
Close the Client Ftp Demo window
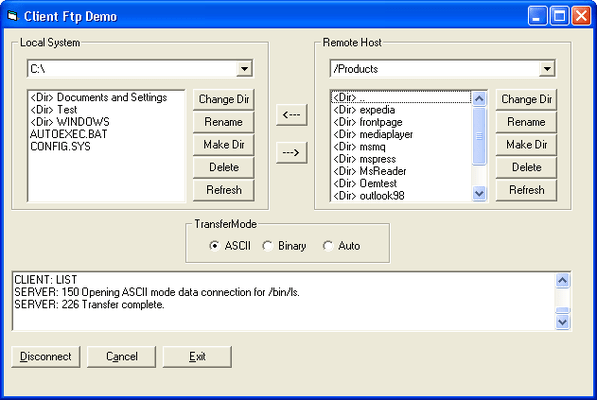pyautogui.click(x=581, y=16)
